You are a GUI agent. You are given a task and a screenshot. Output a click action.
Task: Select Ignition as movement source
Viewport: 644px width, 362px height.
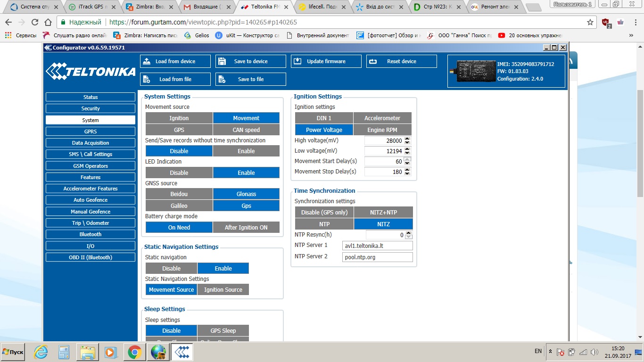pos(179,118)
